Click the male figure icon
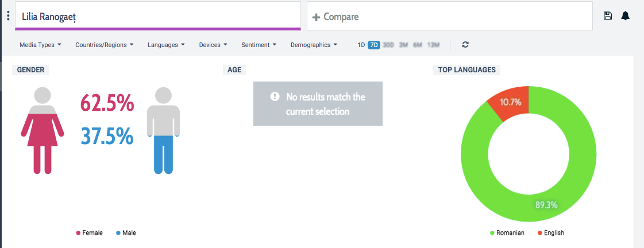Screen dimensions: 644x248 pos(164,130)
